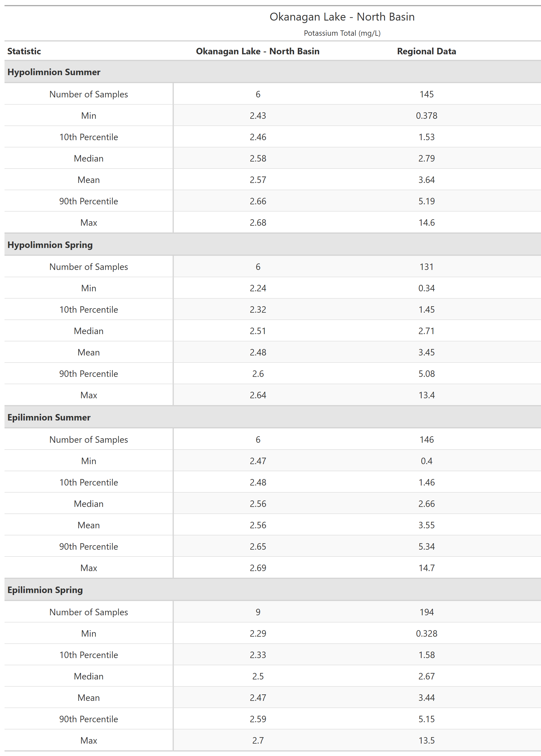
Task: Select the Epilimnion Spring regional count 194
Action: [426, 612]
